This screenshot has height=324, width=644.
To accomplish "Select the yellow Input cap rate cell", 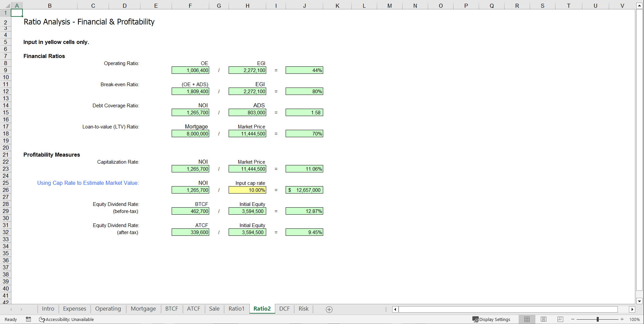I will 247,190.
